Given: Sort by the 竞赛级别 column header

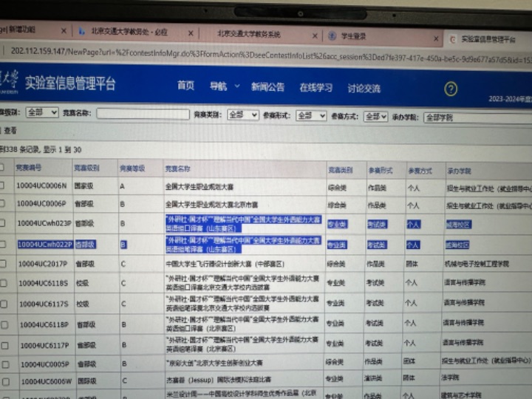Looking at the screenshot, I should 86,168.
